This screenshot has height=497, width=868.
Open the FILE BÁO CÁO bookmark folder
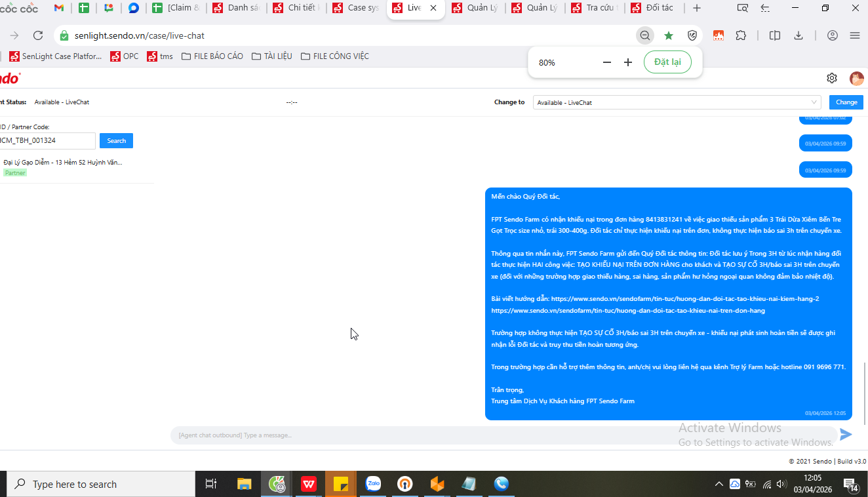(212, 56)
